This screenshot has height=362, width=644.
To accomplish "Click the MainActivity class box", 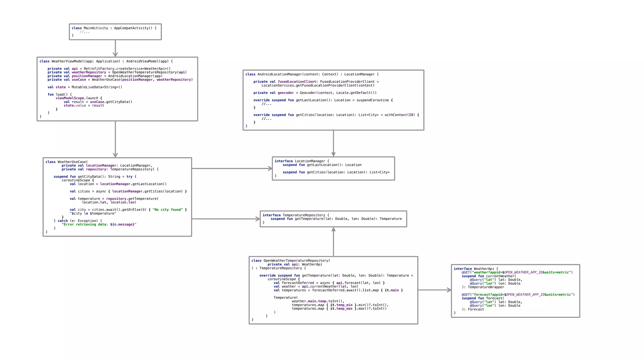I will [115, 32].
